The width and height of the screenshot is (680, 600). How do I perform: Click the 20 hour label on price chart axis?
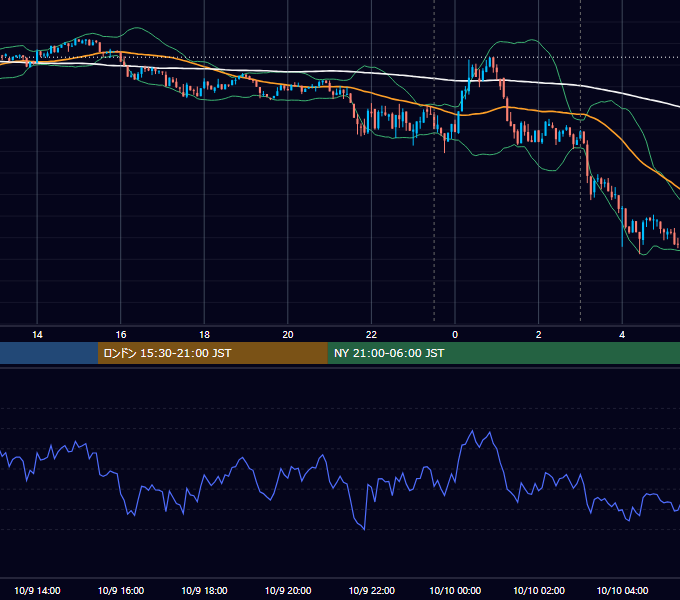tap(288, 335)
